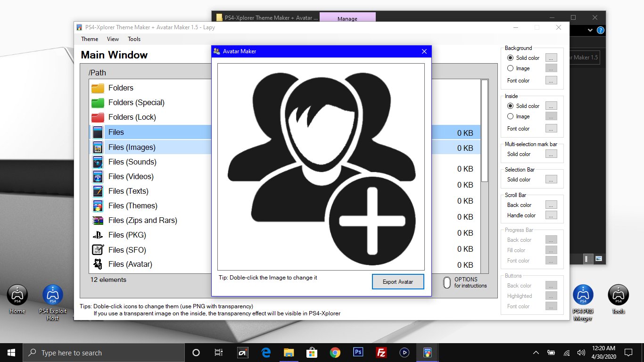Select the Files (Images) icon

tap(98, 147)
